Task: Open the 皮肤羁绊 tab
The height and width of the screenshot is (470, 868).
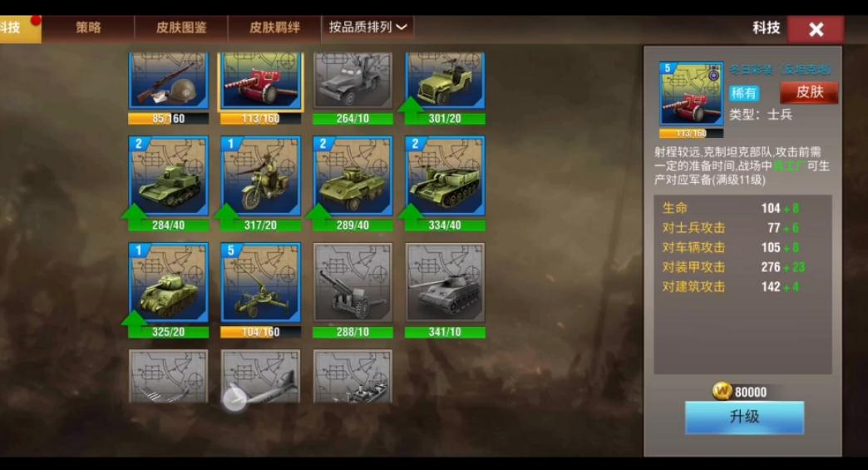Action: [x=274, y=27]
